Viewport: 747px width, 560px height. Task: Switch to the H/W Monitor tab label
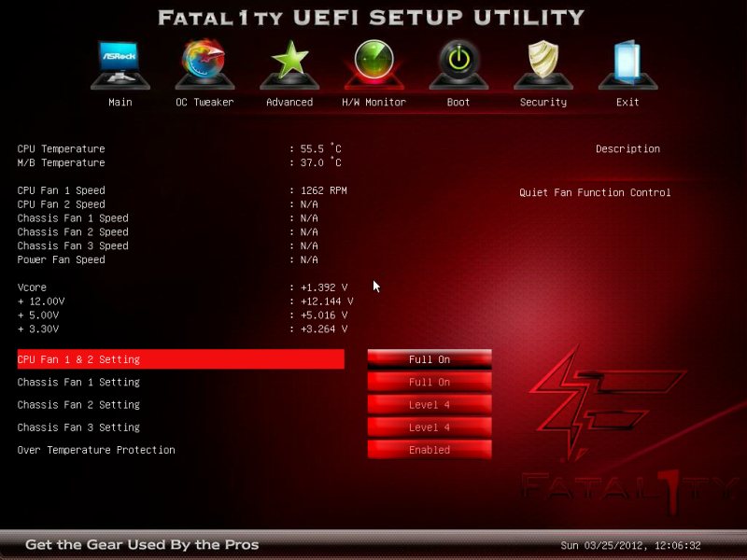[x=374, y=102]
